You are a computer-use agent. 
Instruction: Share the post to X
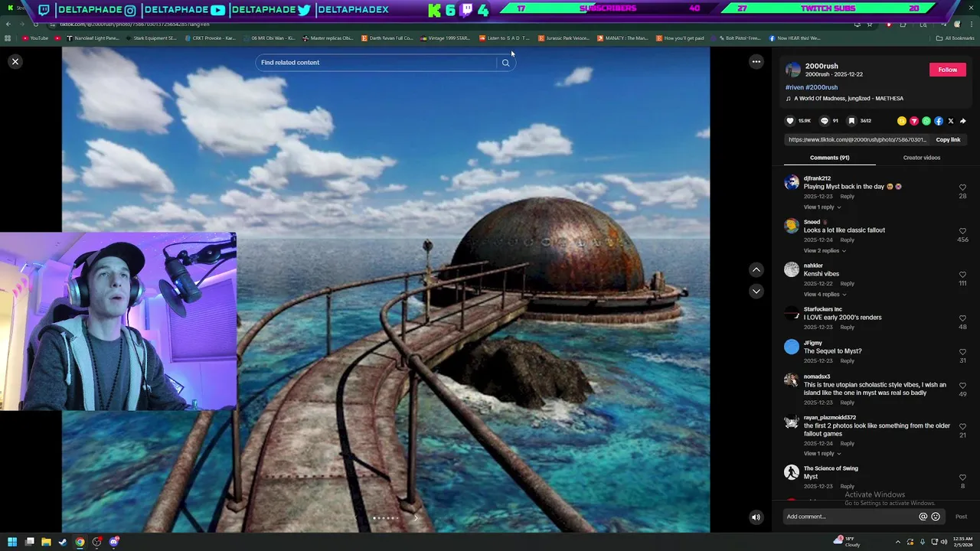click(x=951, y=121)
